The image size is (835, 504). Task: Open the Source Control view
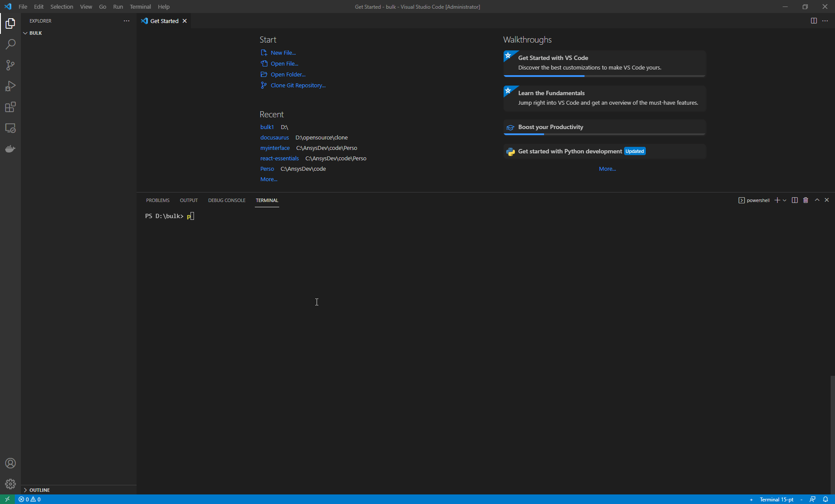coord(10,65)
